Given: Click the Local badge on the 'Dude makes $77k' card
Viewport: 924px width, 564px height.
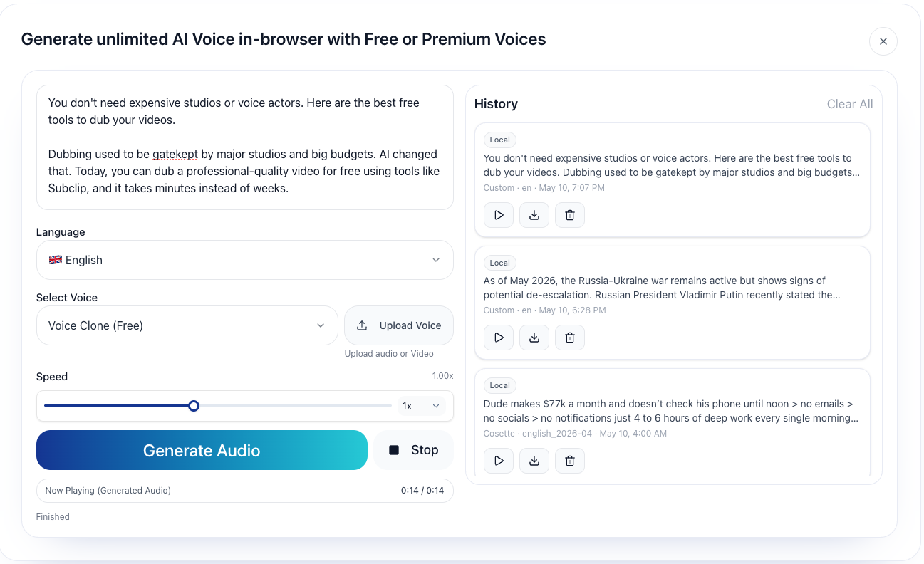Looking at the screenshot, I should 500,385.
